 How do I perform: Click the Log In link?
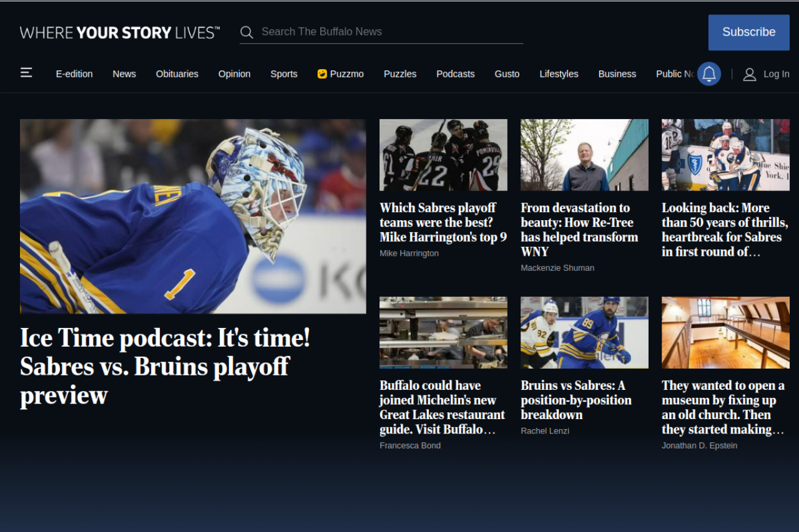tap(776, 74)
